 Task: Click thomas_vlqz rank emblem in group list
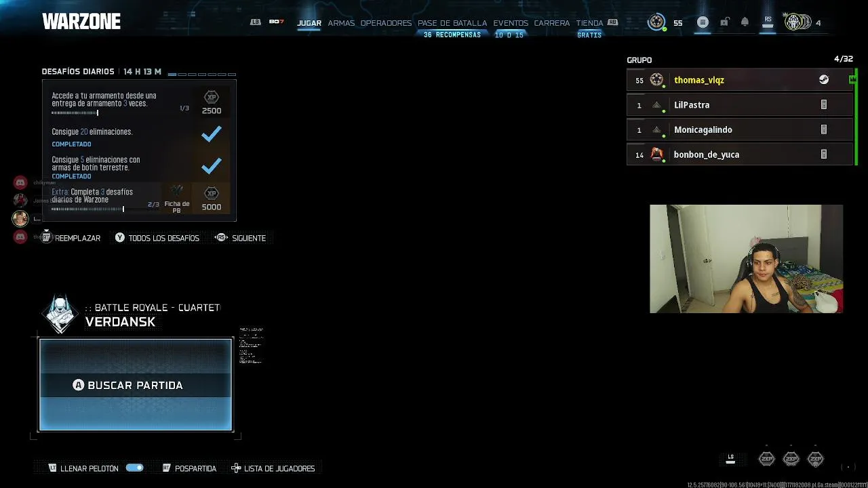point(656,80)
